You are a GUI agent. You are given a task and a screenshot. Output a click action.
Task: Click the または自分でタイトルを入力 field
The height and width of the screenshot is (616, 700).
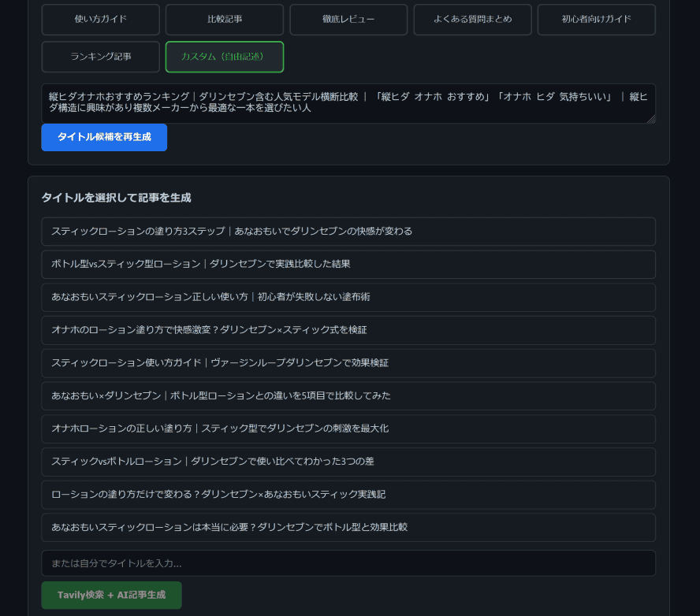click(348, 563)
